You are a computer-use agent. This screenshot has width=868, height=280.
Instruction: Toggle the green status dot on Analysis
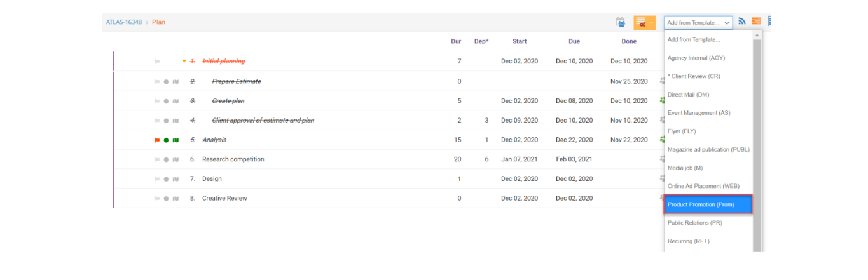(x=166, y=140)
